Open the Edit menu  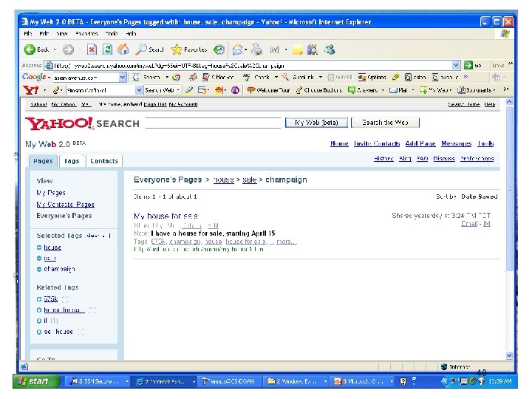pos(44,33)
